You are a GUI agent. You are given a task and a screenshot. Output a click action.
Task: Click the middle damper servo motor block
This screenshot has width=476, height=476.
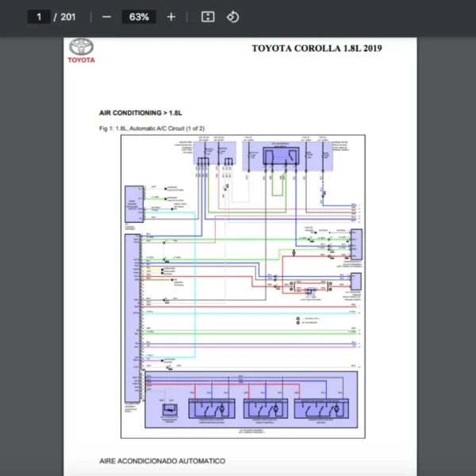[265, 409]
